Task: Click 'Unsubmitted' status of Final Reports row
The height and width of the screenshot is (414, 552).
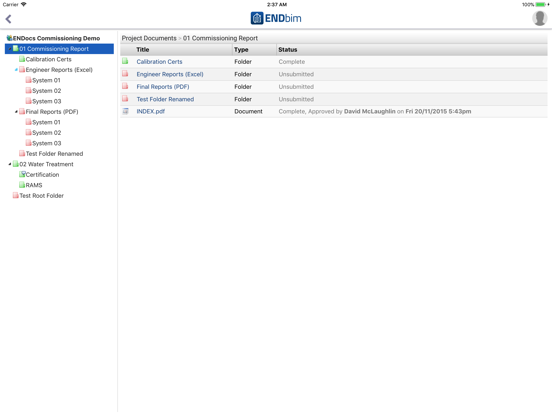Action: [x=296, y=87]
